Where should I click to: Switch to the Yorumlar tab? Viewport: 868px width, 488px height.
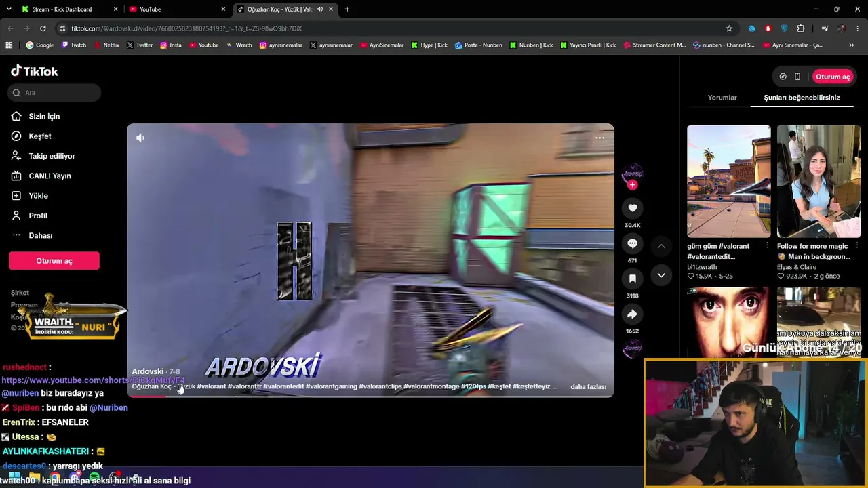tap(722, 98)
